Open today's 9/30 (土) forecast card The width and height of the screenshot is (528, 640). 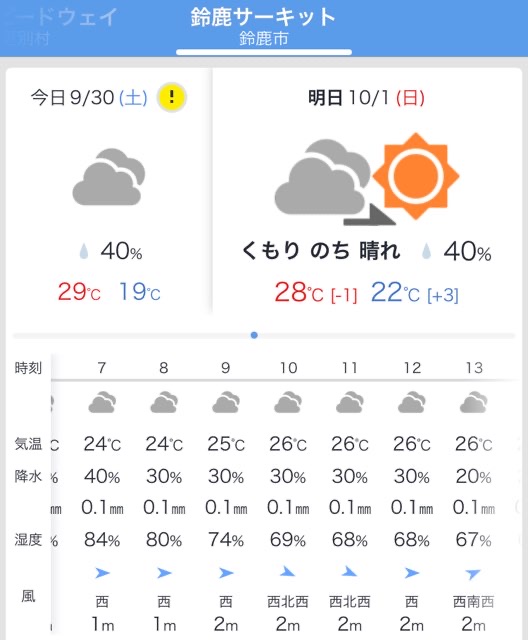[109, 191]
